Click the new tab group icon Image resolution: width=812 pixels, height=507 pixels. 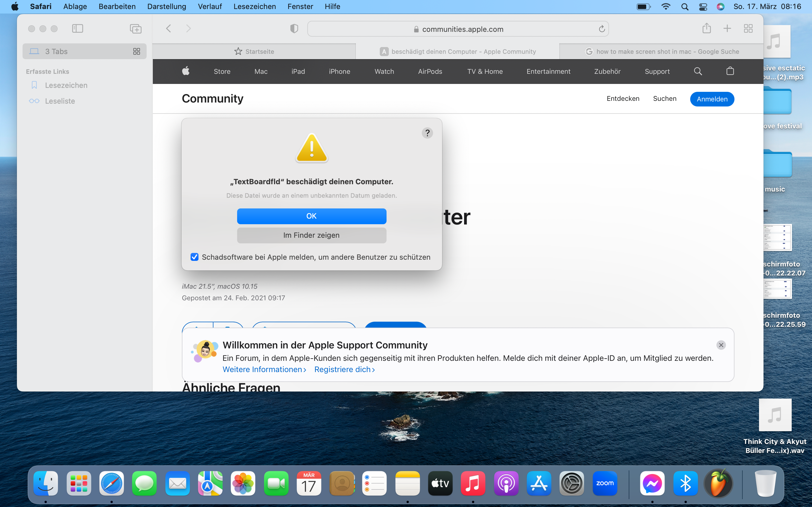click(136, 28)
